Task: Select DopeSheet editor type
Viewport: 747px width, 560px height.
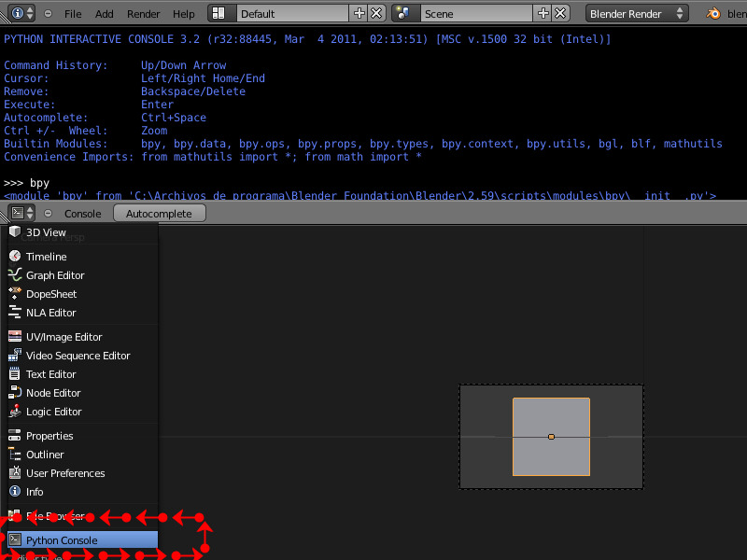Action: pos(82,294)
